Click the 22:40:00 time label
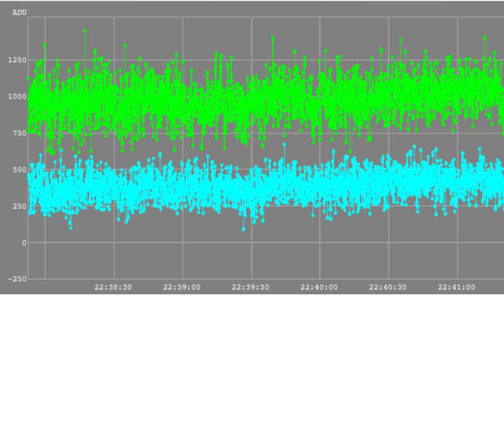504x425 pixels. coord(319,287)
